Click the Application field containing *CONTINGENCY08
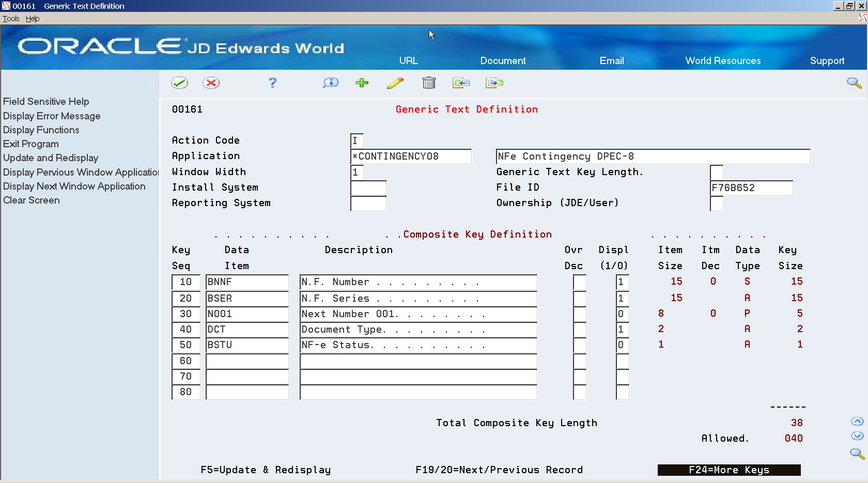Screen dimensions: 868x483 tap(411, 157)
